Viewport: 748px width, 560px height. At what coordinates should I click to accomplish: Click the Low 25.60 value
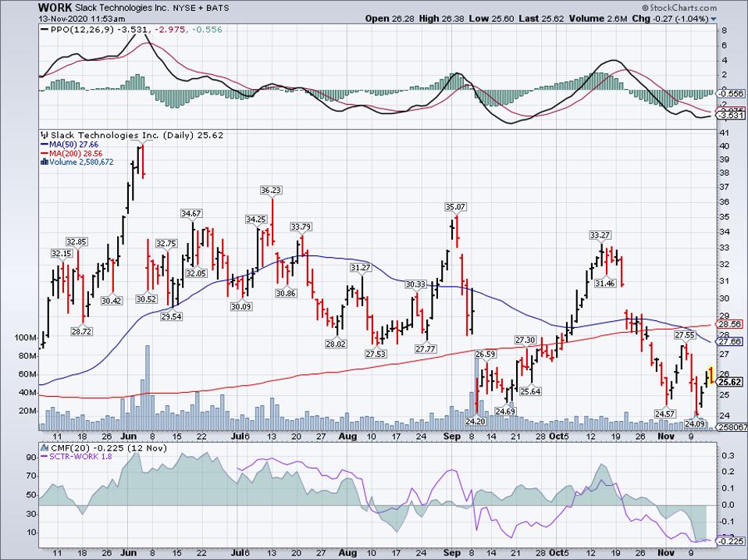coord(492,19)
